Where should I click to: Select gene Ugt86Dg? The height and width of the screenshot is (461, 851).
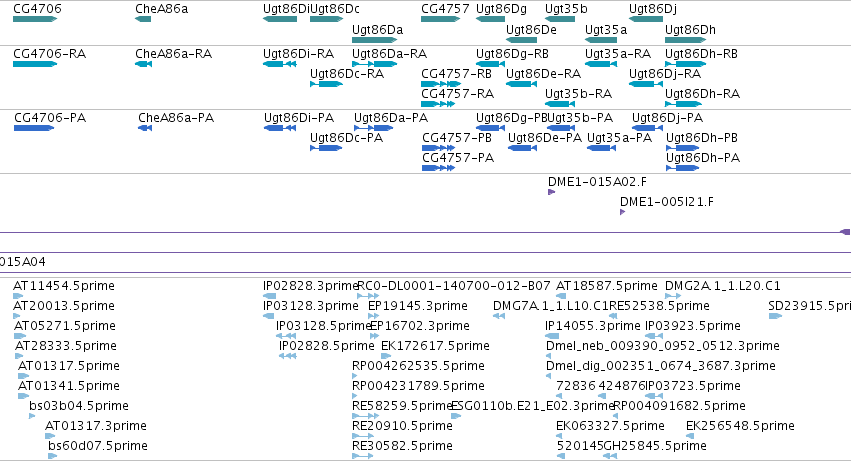490,19
